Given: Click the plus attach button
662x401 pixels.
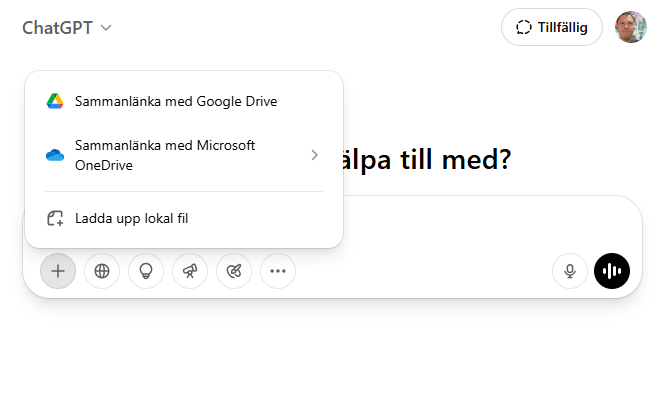Looking at the screenshot, I should [x=58, y=270].
